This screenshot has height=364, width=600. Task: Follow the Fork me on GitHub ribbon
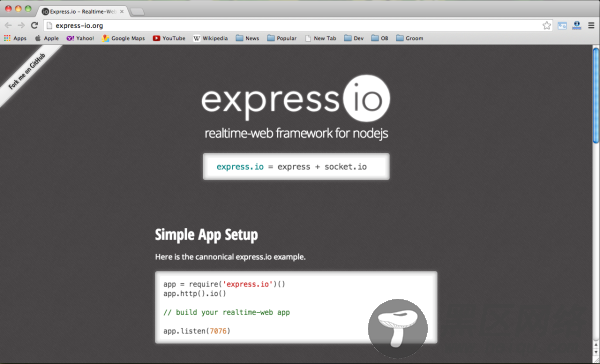click(x=28, y=73)
